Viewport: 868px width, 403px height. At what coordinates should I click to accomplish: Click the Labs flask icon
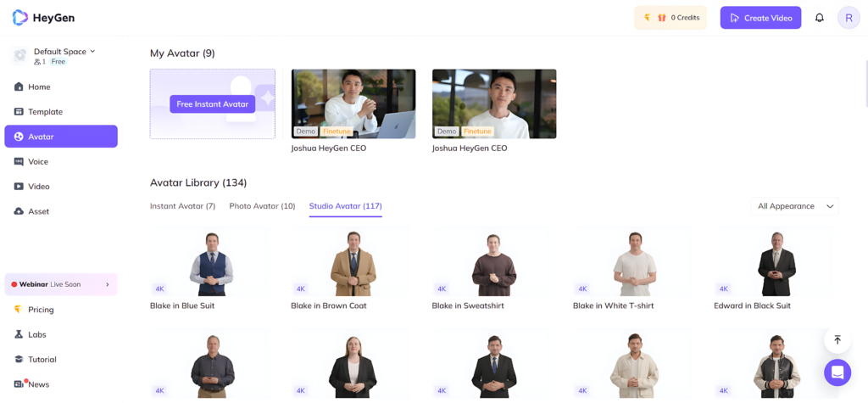(19, 334)
